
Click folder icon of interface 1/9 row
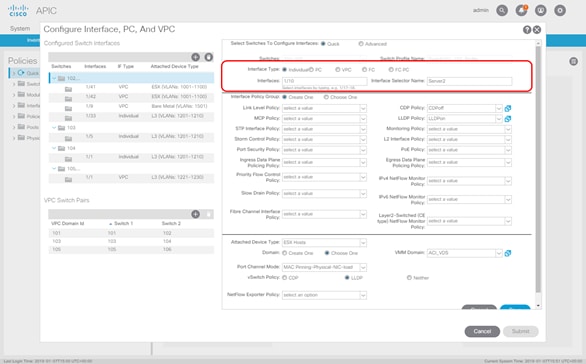(68, 108)
